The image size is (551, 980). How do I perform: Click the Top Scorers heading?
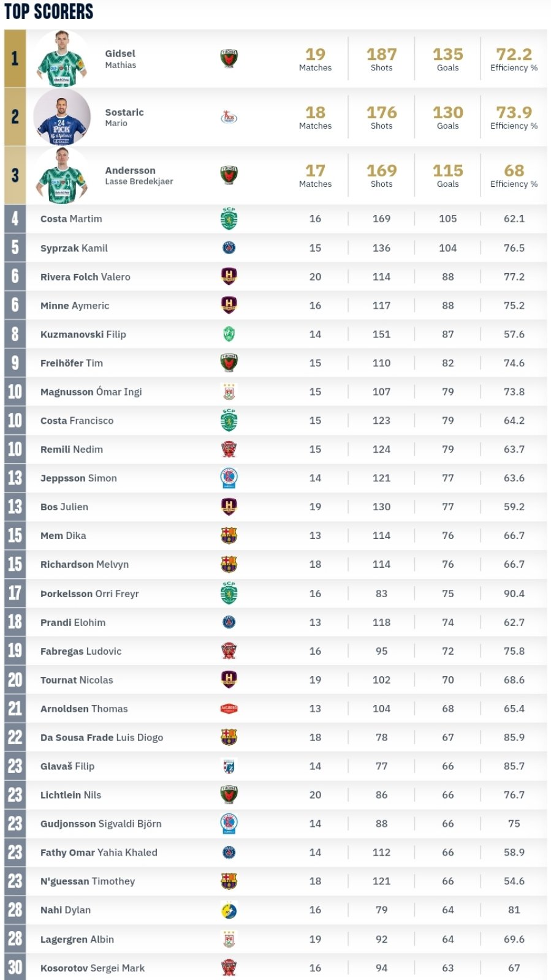[x=49, y=12]
